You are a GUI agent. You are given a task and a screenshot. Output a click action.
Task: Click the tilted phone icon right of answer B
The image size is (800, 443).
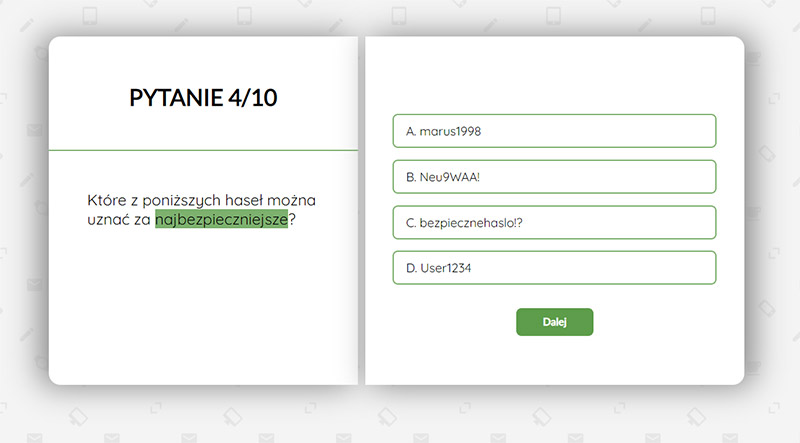coord(766,153)
